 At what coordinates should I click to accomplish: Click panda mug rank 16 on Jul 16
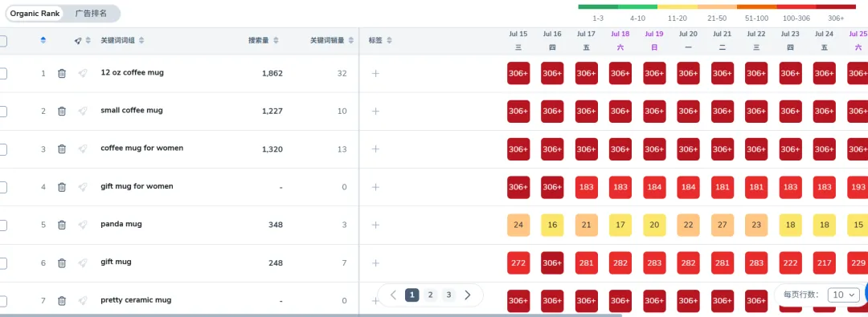coord(552,225)
